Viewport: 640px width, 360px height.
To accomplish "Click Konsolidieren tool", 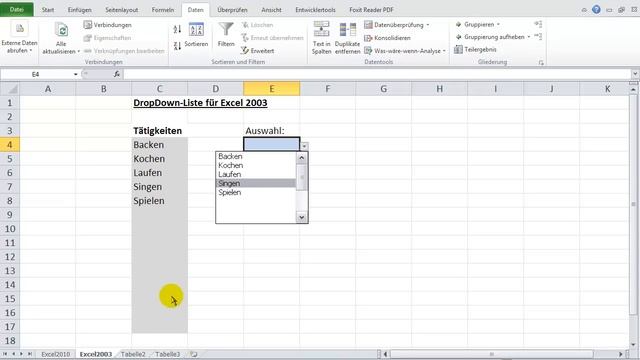I will pyautogui.click(x=387, y=38).
